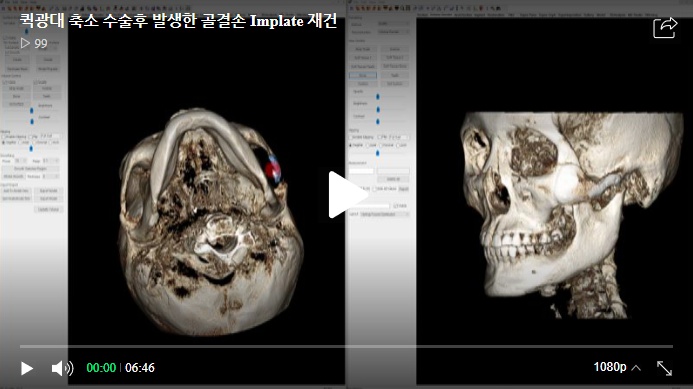
Task: Click the 06:46 total duration label
Action: pyautogui.click(x=140, y=368)
